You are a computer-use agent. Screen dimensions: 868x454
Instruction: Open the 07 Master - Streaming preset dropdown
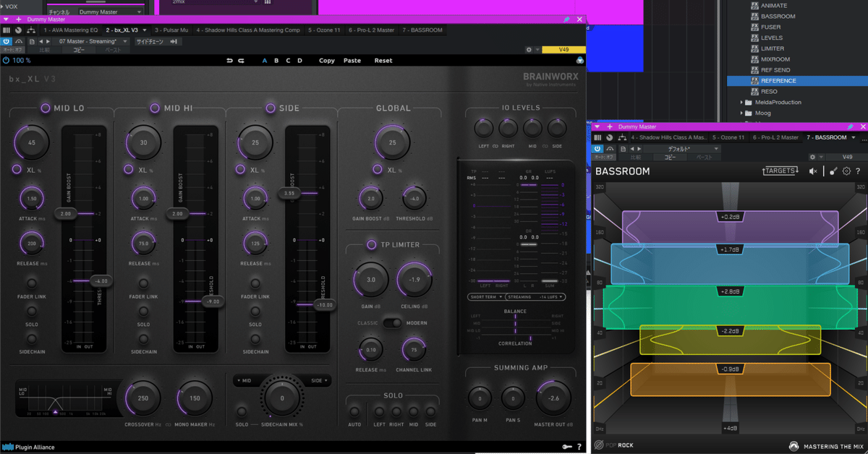point(91,41)
